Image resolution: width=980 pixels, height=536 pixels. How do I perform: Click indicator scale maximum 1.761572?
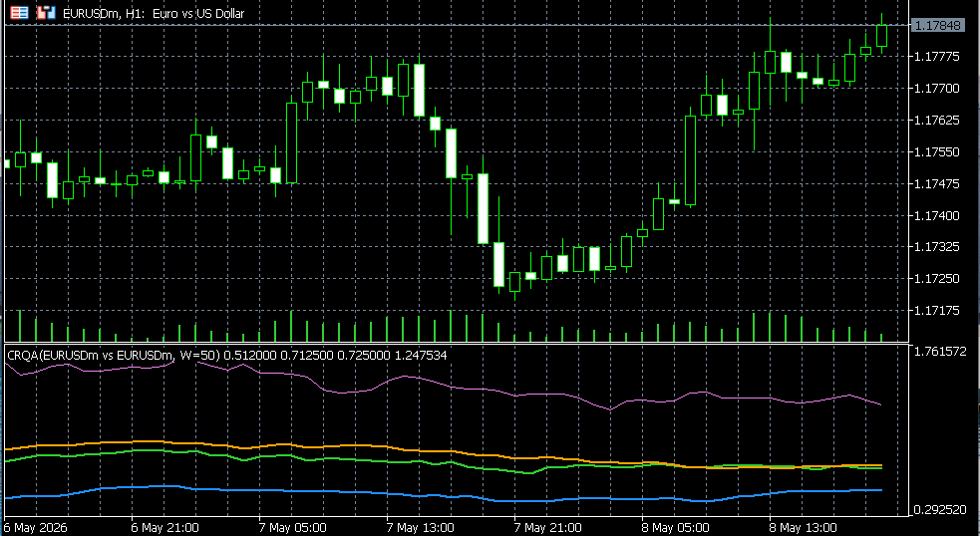tap(941, 351)
